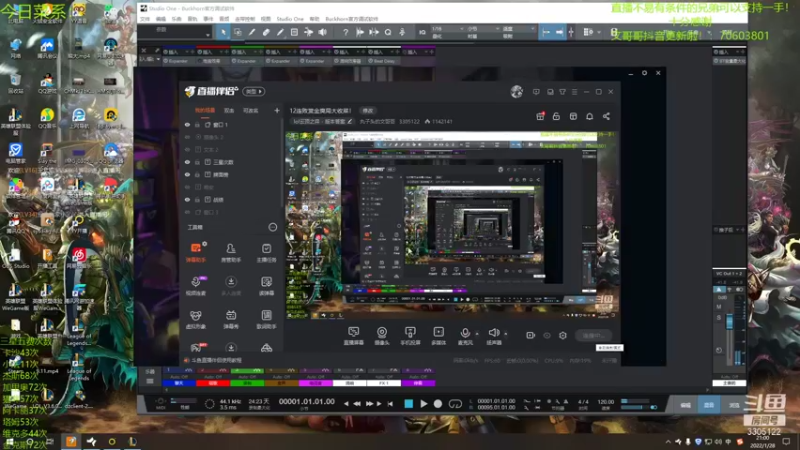The image size is (800, 450).
Task: Click the user avatar in streaming app header
Action: (x=516, y=92)
